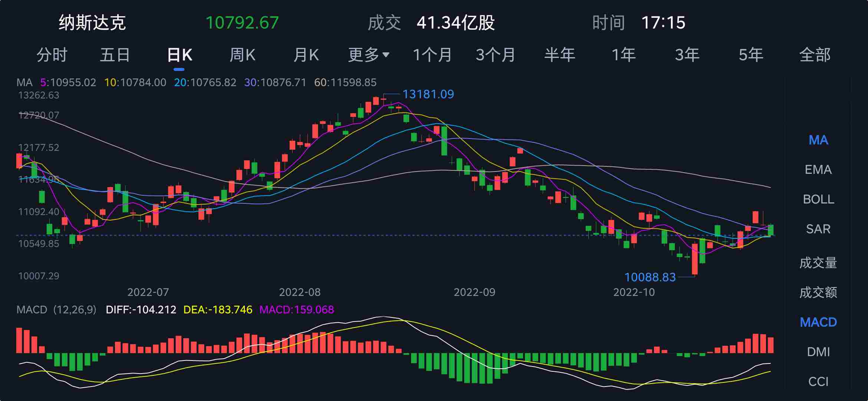Click the 13262.63 price axis label
The height and width of the screenshot is (401, 868).
click(x=39, y=95)
